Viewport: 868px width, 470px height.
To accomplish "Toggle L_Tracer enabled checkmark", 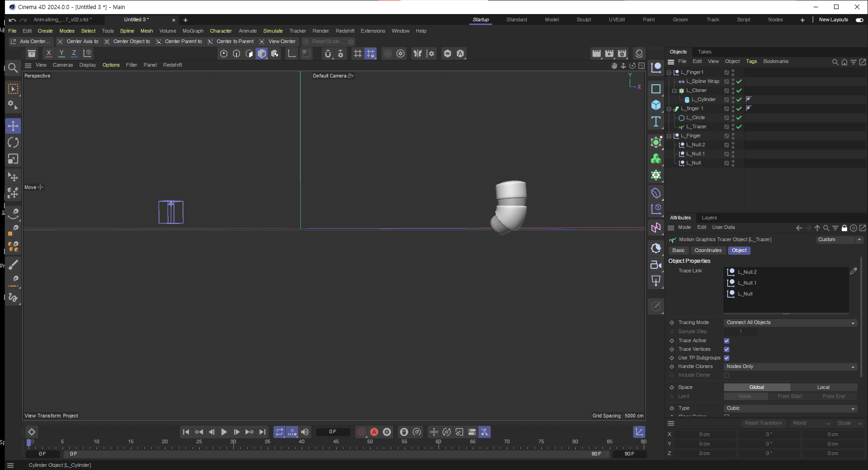I will point(739,127).
